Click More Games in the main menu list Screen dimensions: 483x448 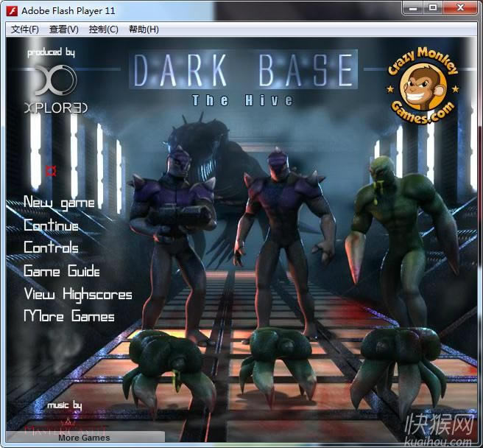coord(69,317)
